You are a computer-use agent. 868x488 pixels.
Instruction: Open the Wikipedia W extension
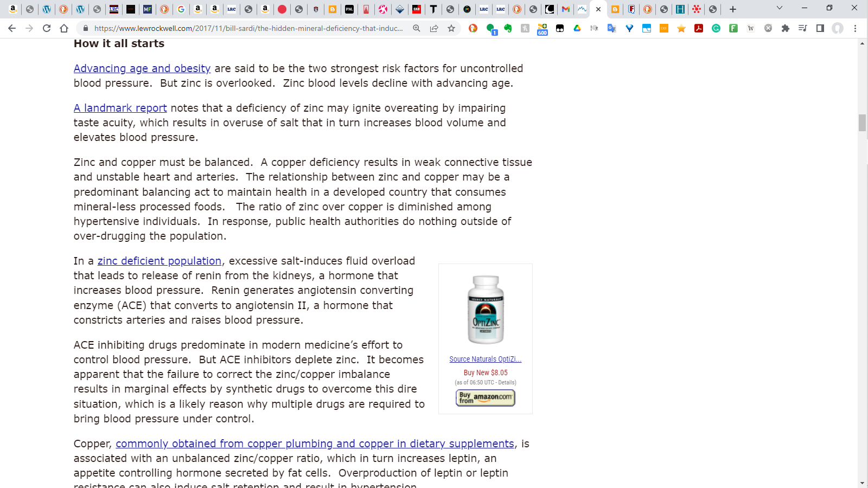pyautogui.click(x=751, y=28)
